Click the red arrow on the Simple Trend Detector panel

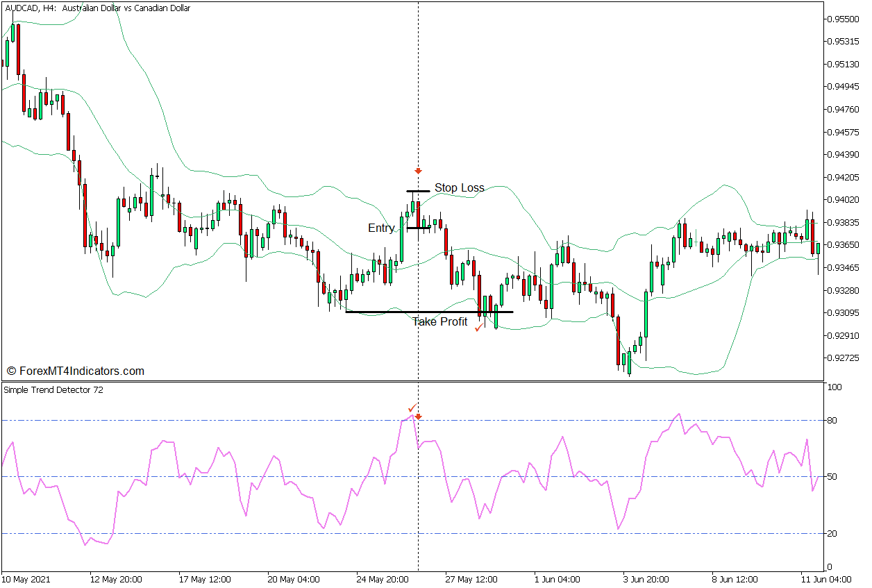[x=418, y=416]
